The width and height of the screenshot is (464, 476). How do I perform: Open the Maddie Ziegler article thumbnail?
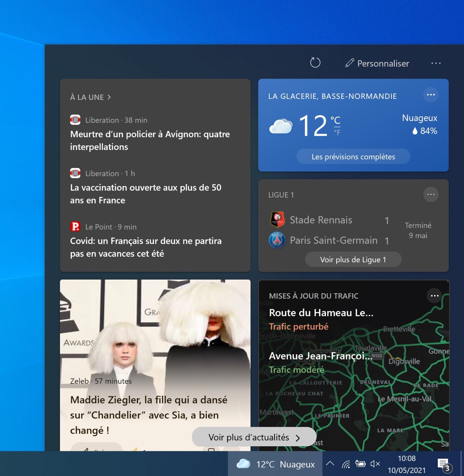[x=155, y=335]
